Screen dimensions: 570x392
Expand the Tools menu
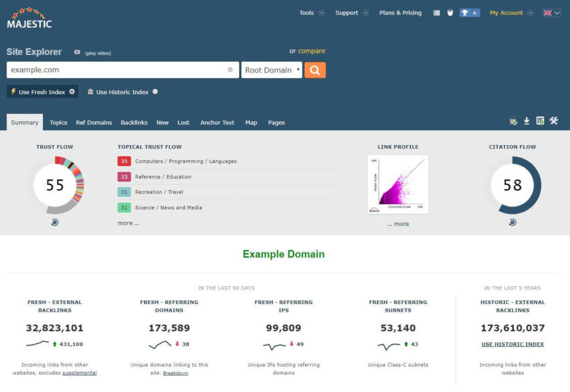[x=311, y=13]
